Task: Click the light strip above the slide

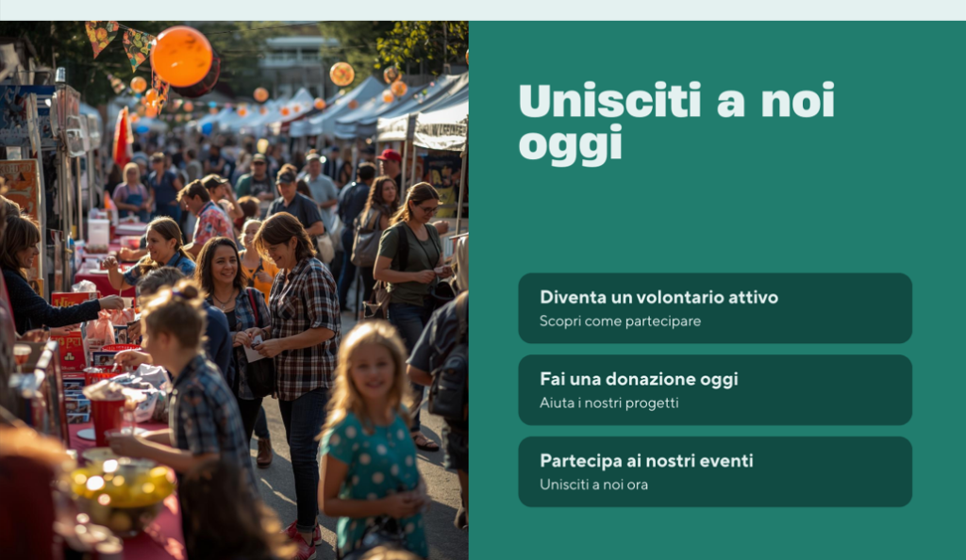Action: (x=483, y=9)
